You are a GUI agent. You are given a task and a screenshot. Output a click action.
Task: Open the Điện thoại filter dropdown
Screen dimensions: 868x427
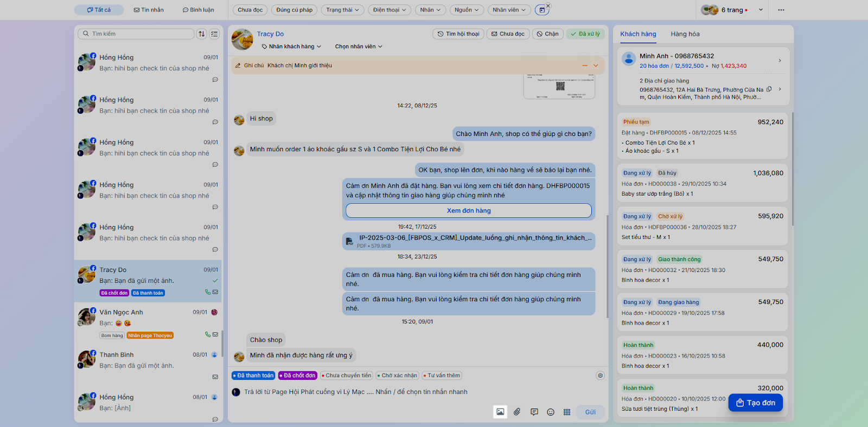390,10
